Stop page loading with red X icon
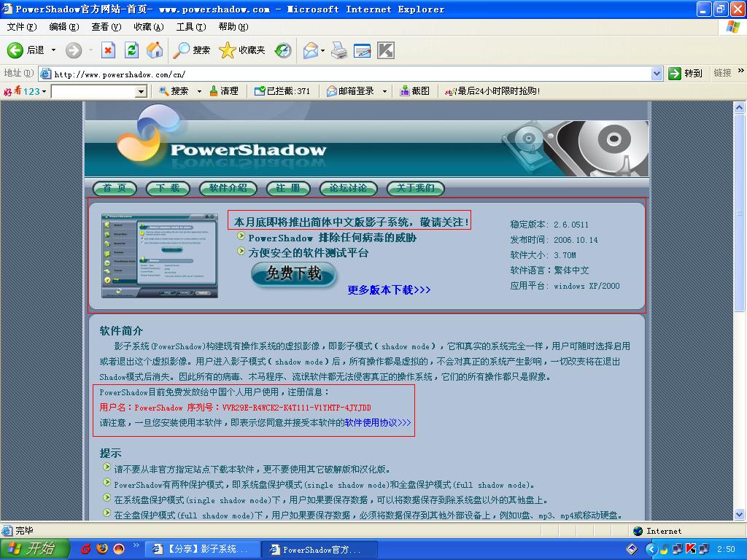The width and height of the screenshot is (747, 560). (109, 50)
